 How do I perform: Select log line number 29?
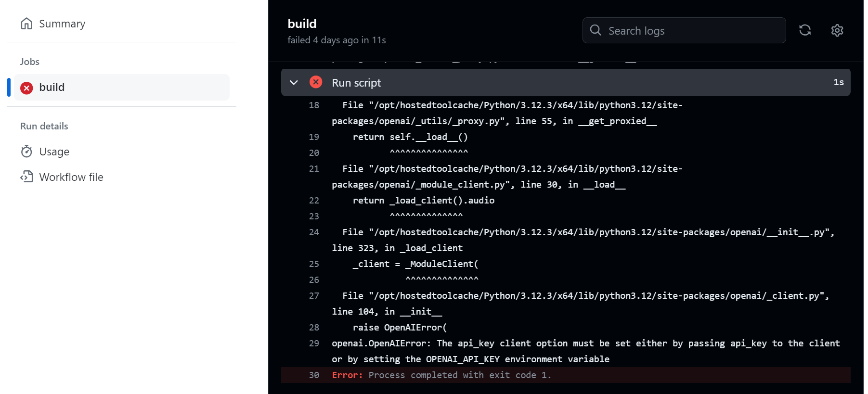coord(314,343)
